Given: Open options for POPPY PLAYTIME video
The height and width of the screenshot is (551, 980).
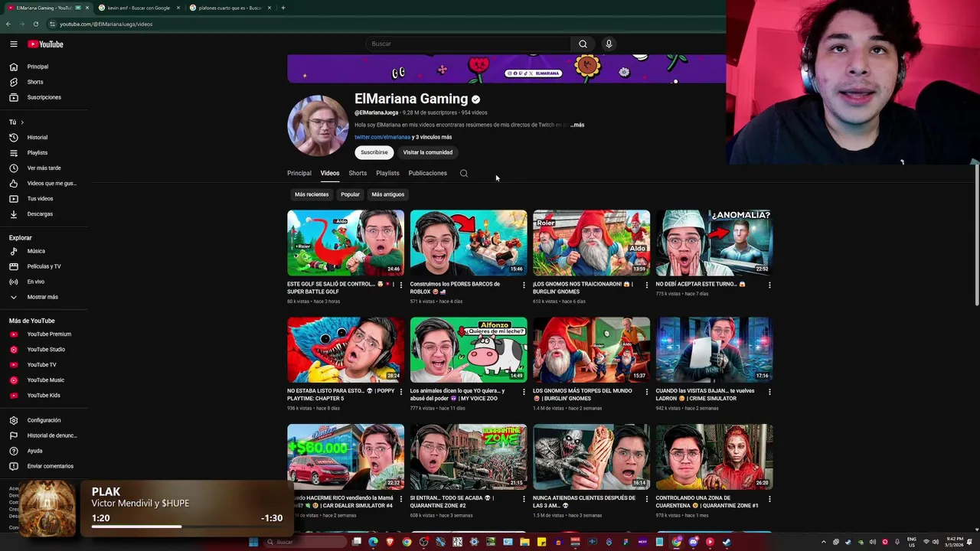Looking at the screenshot, I should tap(401, 392).
